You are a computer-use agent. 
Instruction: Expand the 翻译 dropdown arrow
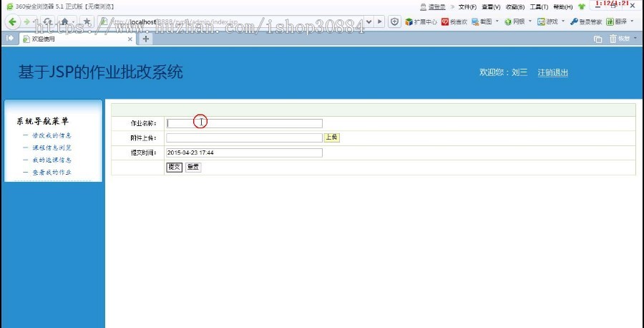[x=632, y=21]
